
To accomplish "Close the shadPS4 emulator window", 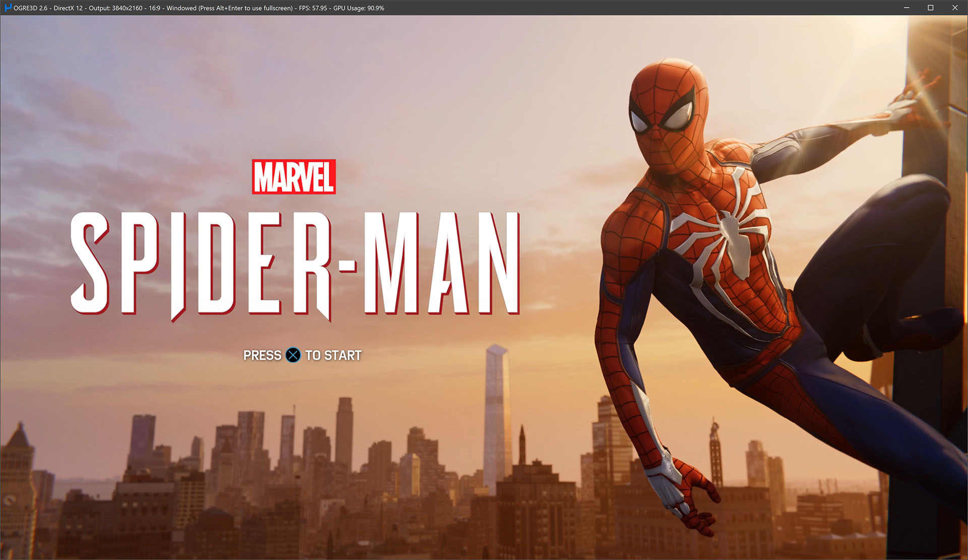I will pyautogui.click(x=955, y=8).
